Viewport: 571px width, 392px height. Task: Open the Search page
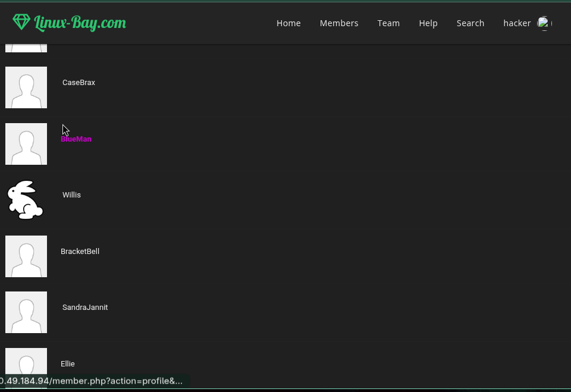[470, 23]
